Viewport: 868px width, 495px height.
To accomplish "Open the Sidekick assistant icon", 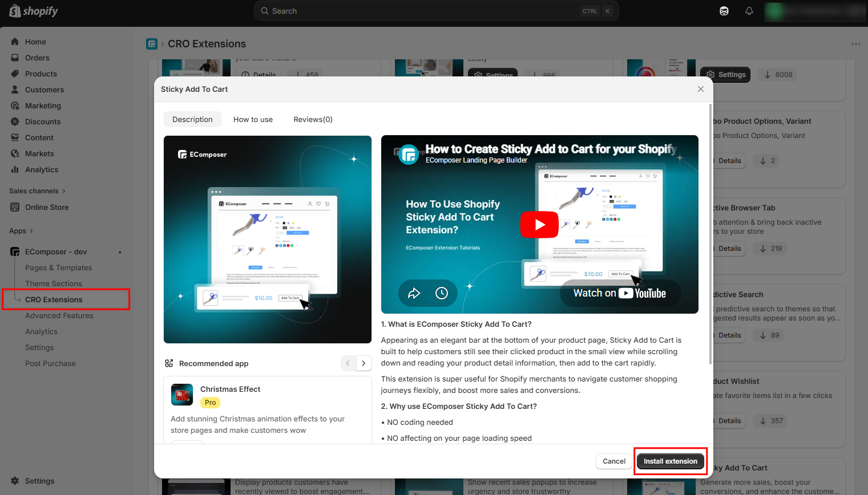I will pyautogui.click(x=724, y=11).
